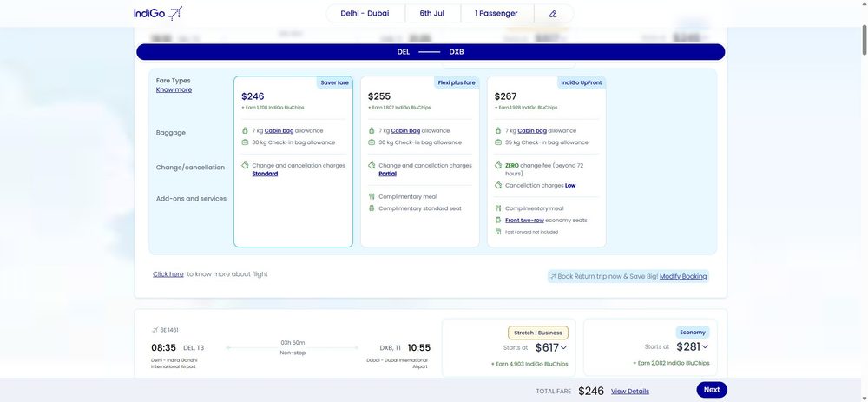This screenshot has width=868, height=402.
Task: Expand Stretch Business $617 fare dropdown
Action: [x=563, y=348]
